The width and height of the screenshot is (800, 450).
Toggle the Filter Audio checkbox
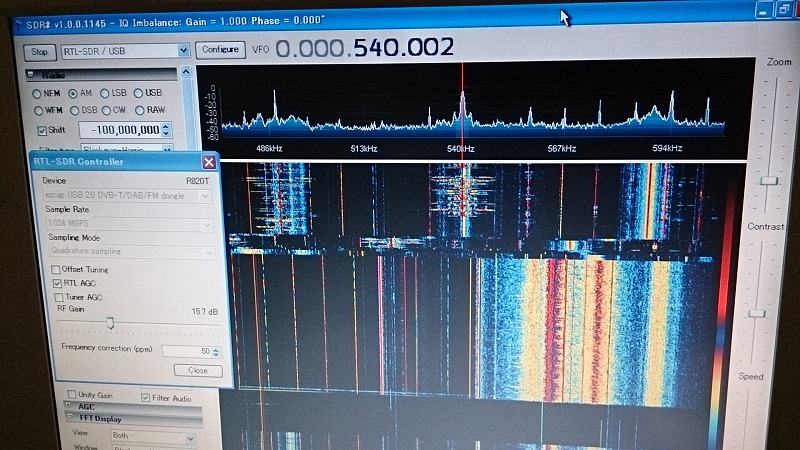(145, 397)
